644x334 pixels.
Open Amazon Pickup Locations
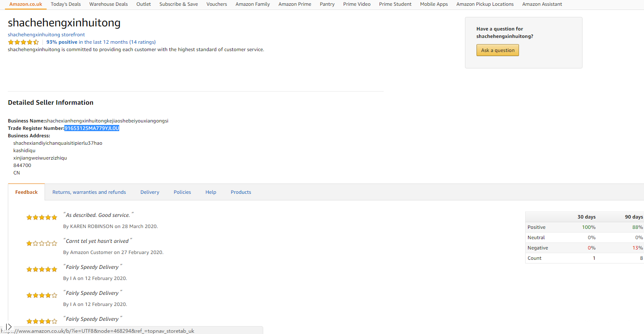click(x=485, y=4)
